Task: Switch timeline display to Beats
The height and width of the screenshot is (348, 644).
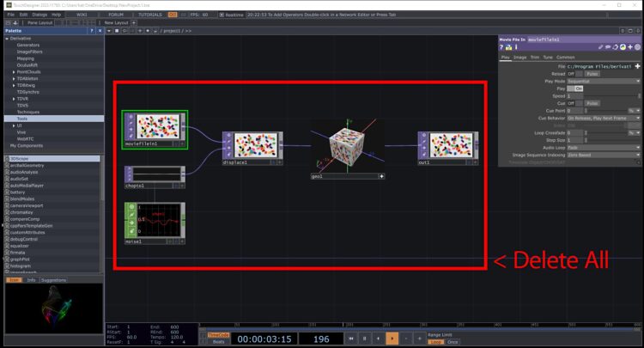Action: tap(218, 342)
